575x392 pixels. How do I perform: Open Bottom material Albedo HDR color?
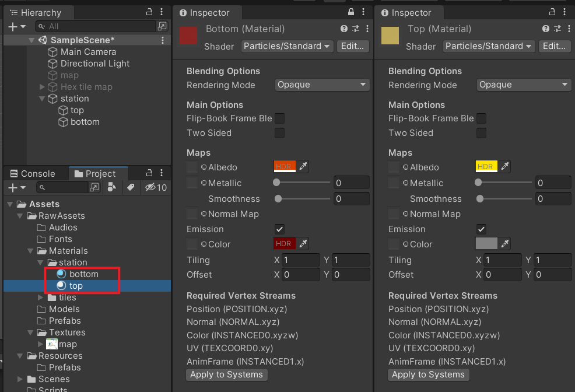(285, 166)
